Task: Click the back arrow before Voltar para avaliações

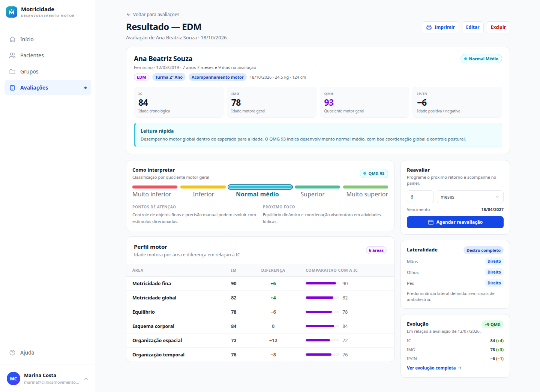Action: point(129,14)
